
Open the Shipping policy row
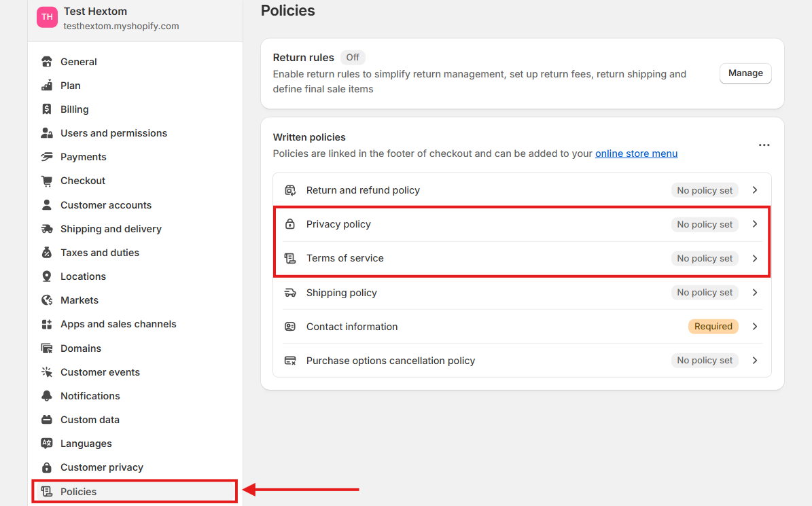point(522,292)
